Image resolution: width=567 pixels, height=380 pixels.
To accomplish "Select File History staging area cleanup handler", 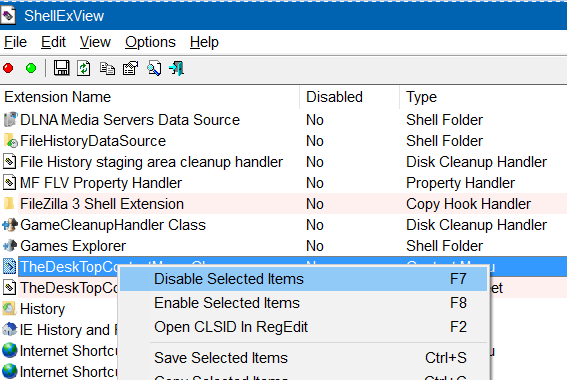I will (151, 162).
